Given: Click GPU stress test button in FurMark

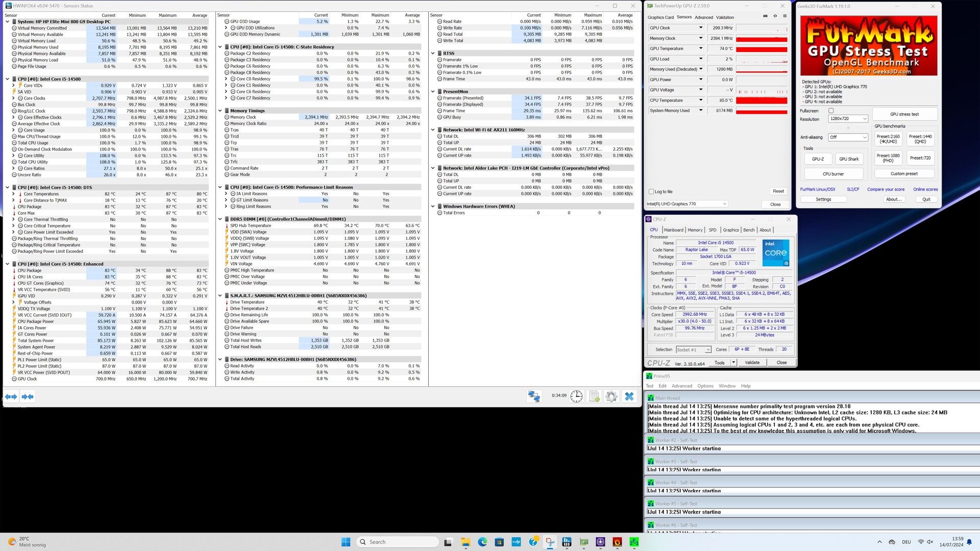Looking at the screenshot, I should (904, 114).
